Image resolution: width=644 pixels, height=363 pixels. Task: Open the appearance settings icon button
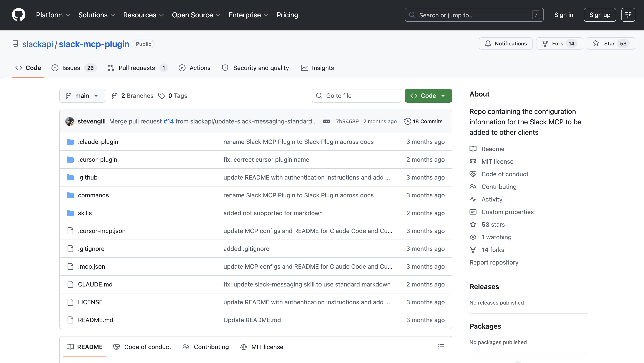[628, 15]
